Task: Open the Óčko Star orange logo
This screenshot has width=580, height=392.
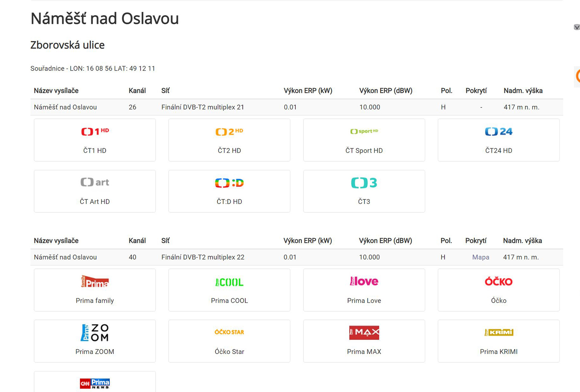Action: click(x=229, y=332)
